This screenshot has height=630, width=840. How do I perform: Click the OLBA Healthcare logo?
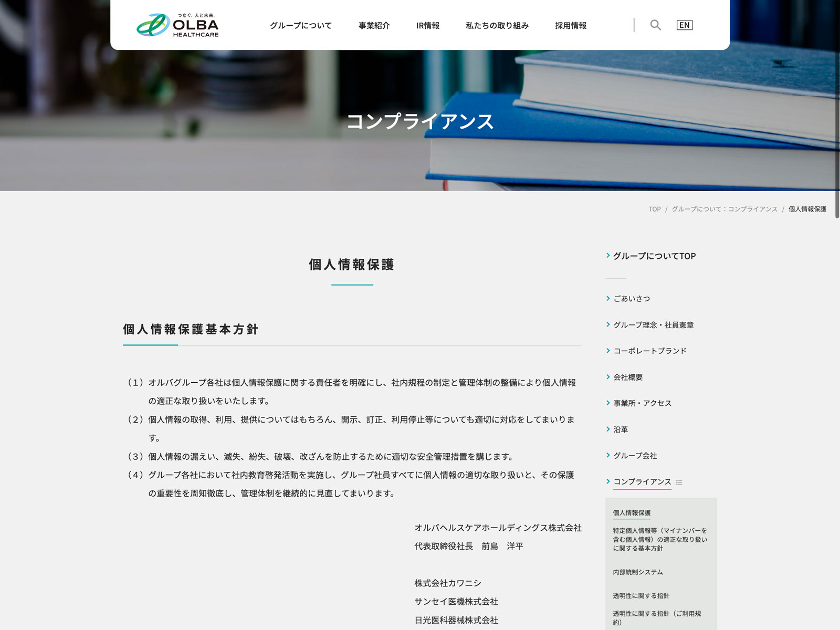pyautogui.click(x=177, y=25)
